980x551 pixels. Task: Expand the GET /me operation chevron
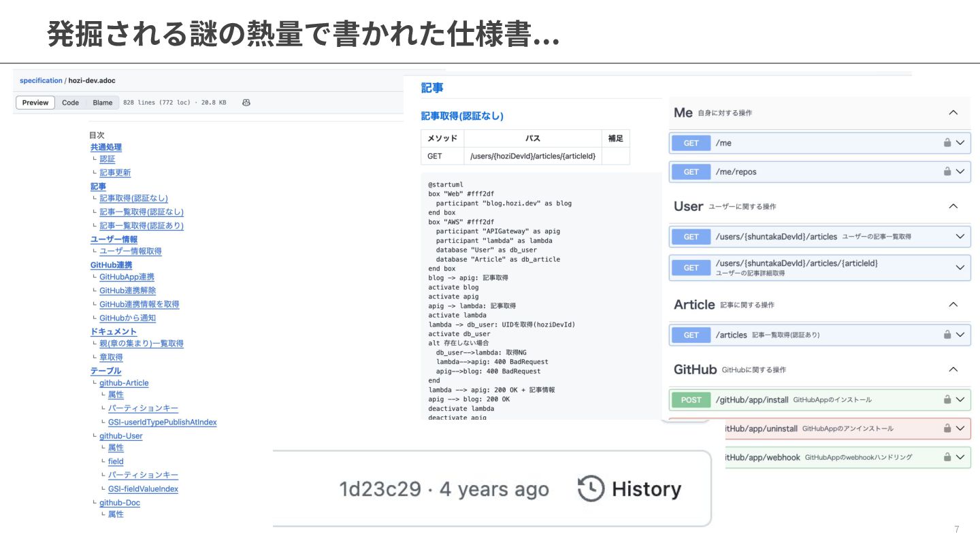point(960,143)
